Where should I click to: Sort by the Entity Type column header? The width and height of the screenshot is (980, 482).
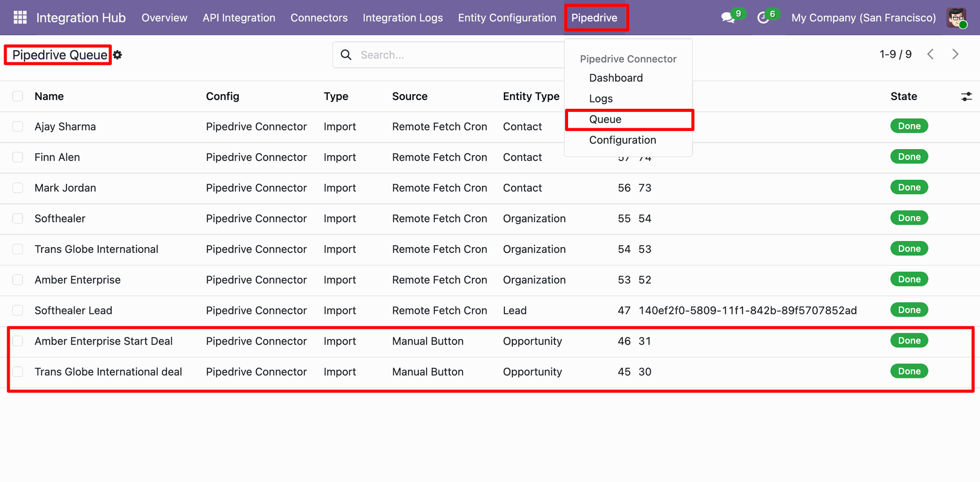coord(531,97)
